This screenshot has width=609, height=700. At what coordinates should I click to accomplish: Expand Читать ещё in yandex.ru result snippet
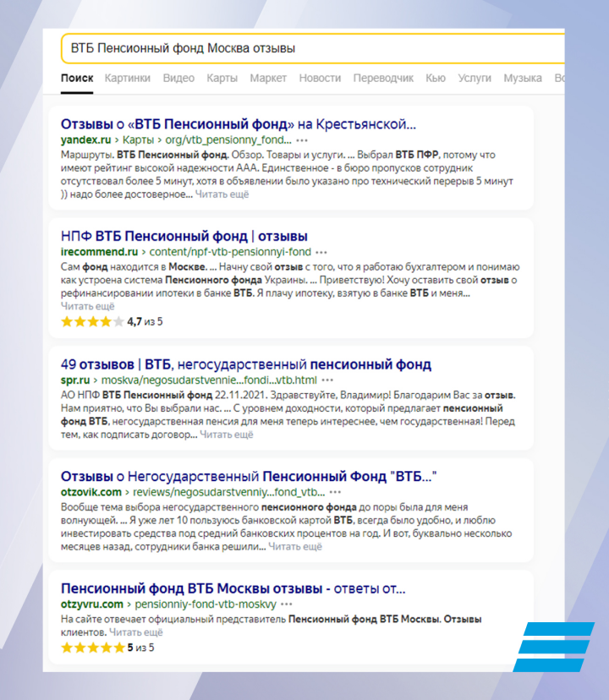coord(222,194)
